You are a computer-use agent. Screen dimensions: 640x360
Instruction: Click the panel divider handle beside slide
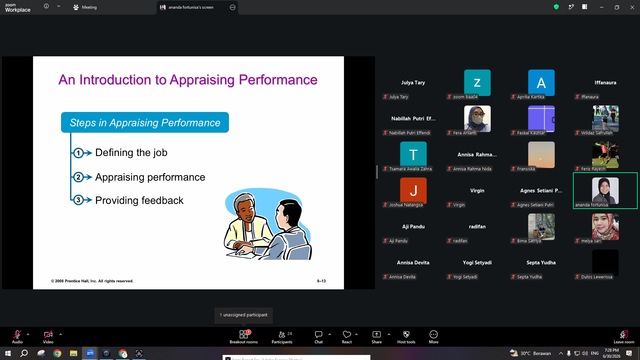pyautogui.click(x=377, y=172)
